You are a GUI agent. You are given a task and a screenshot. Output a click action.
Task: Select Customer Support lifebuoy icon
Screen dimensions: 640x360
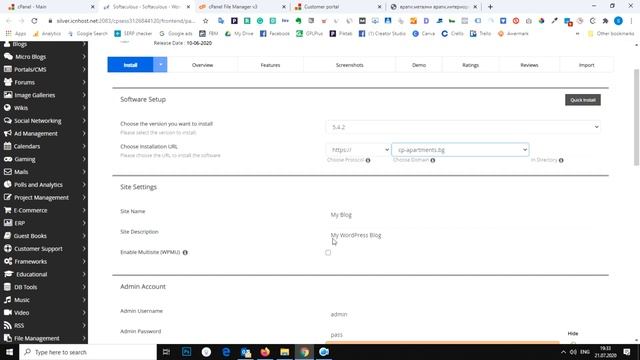(x=8, y=248)
